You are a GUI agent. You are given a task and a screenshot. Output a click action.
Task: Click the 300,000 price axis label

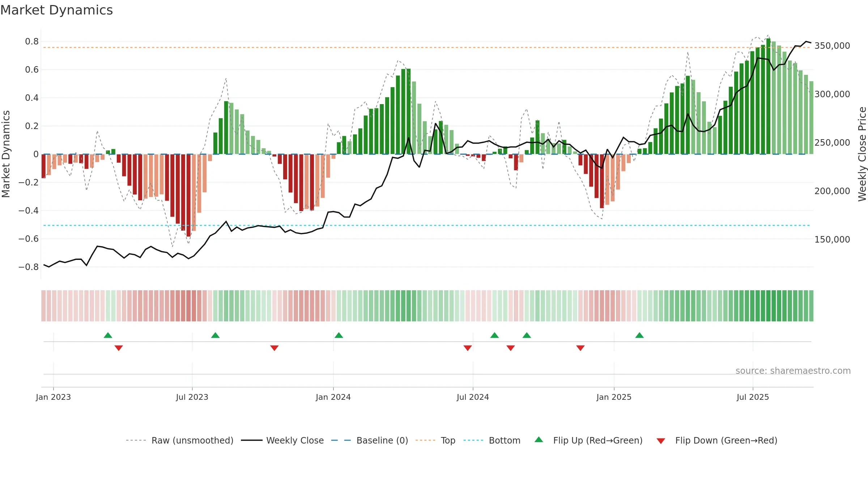click(x=832, y=94)
